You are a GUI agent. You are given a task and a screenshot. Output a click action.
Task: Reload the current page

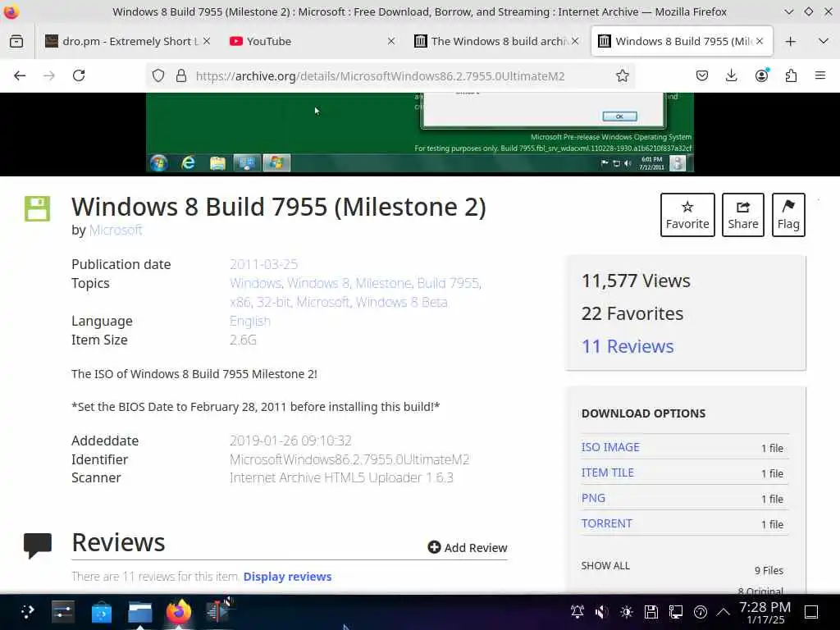pyautogui.click(x=79, y=75)
